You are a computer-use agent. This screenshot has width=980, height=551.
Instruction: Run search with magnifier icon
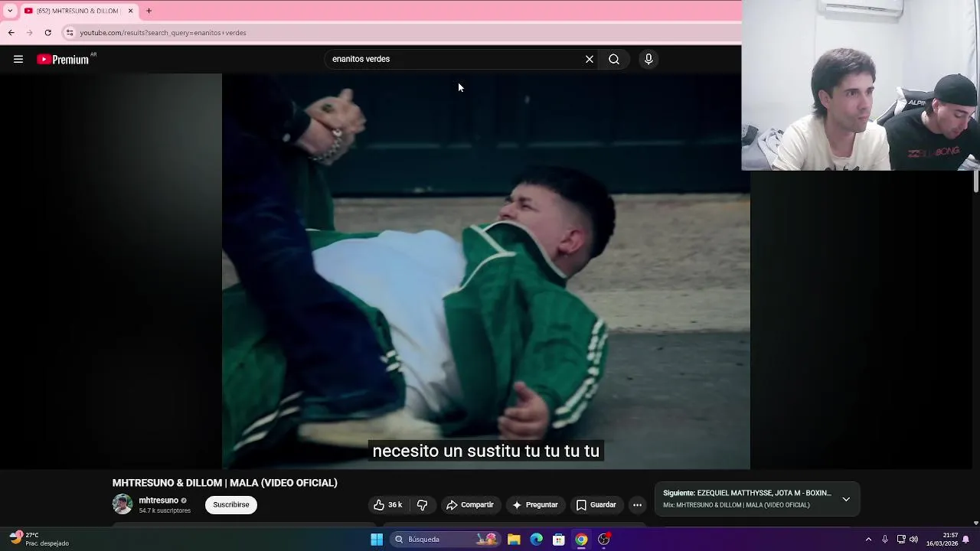click(x=614, y=59)
